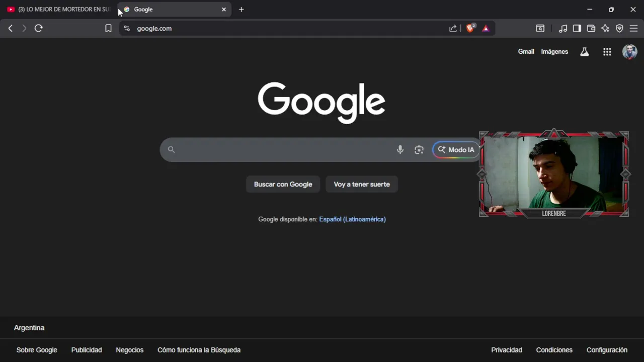The width and height of the screenshot is (644, 362).
Task: Click the forward navigation arrow
Action: [24, 29]
